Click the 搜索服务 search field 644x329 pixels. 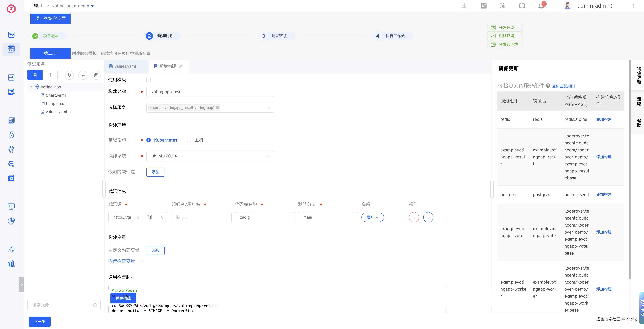(x=64, y=305)
